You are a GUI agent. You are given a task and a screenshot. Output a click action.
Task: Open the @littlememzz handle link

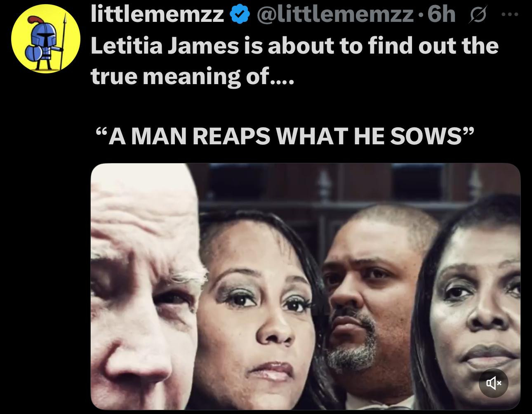(335, 16)
